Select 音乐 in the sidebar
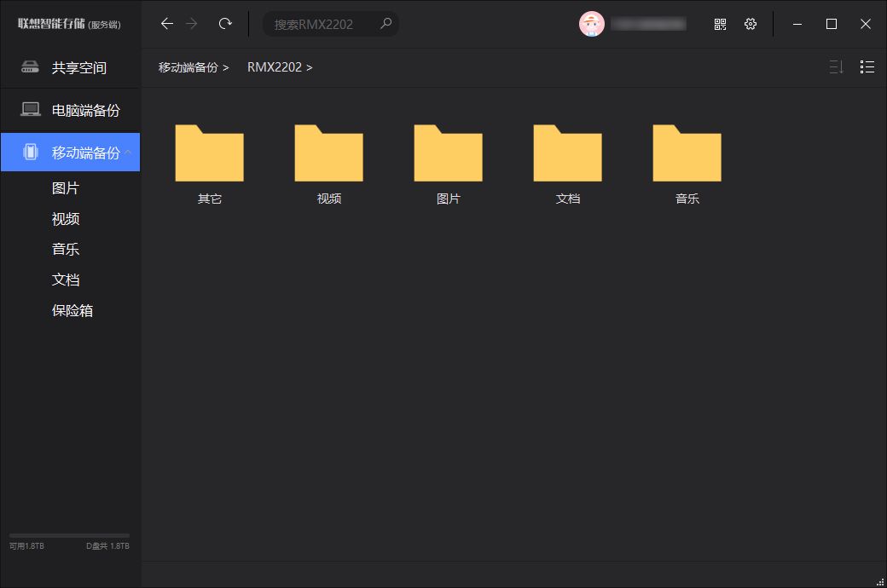 click(x=66, y=250)
